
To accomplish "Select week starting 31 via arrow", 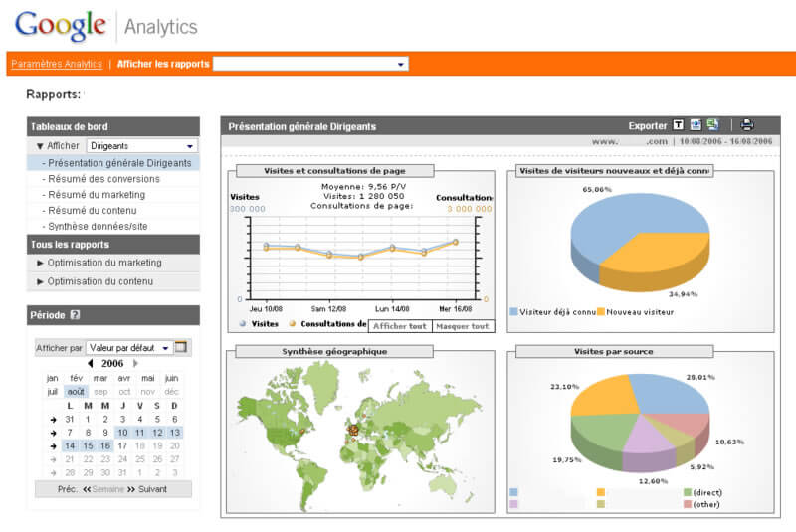I will tap(53, 420).
